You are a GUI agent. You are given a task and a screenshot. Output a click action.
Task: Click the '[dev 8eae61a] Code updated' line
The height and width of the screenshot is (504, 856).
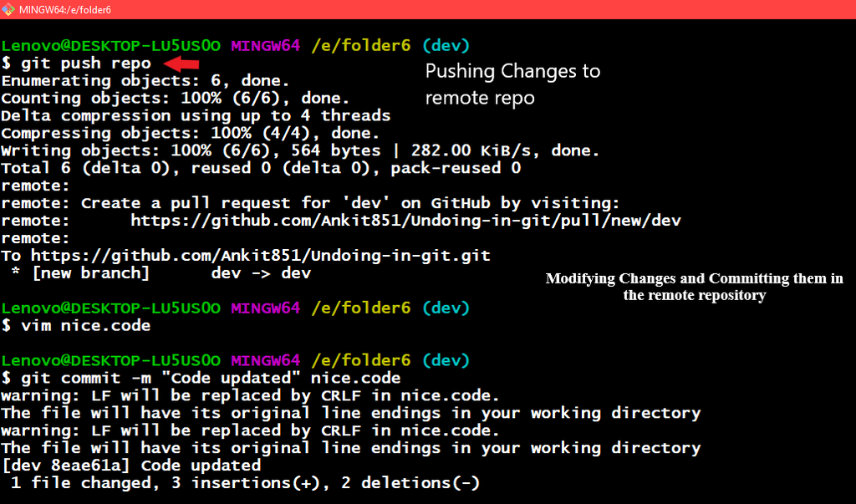(x=131, y=466)
